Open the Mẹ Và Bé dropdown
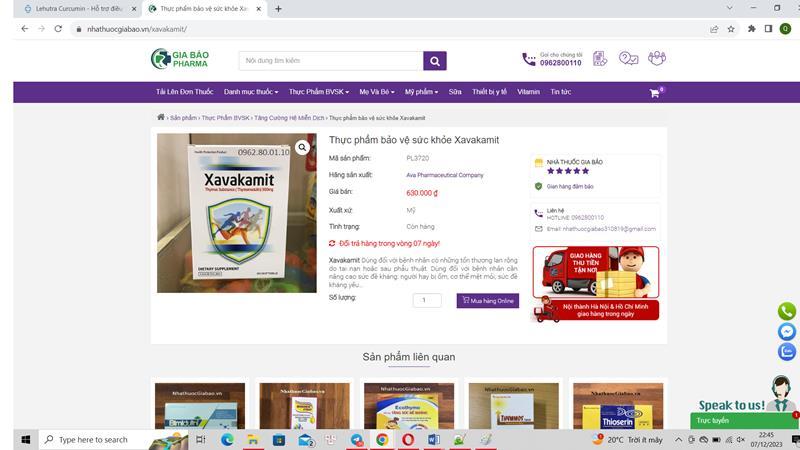 [378, 92]
